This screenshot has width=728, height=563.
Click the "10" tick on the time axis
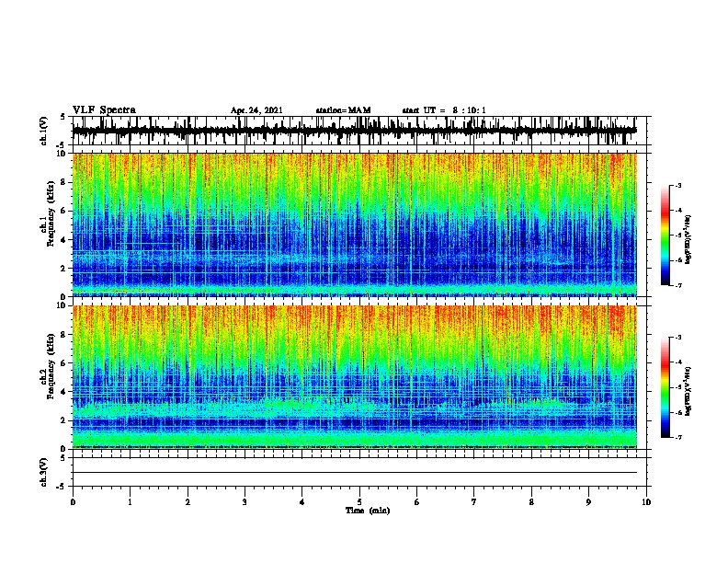tap(646, 502)
